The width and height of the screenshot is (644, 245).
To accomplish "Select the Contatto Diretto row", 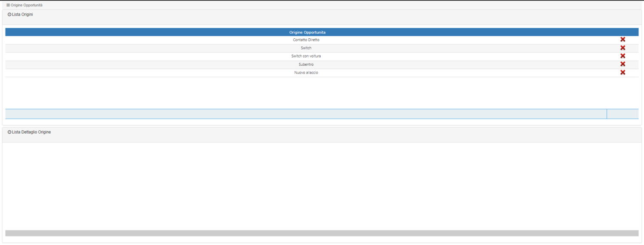I will coord(306,40).
